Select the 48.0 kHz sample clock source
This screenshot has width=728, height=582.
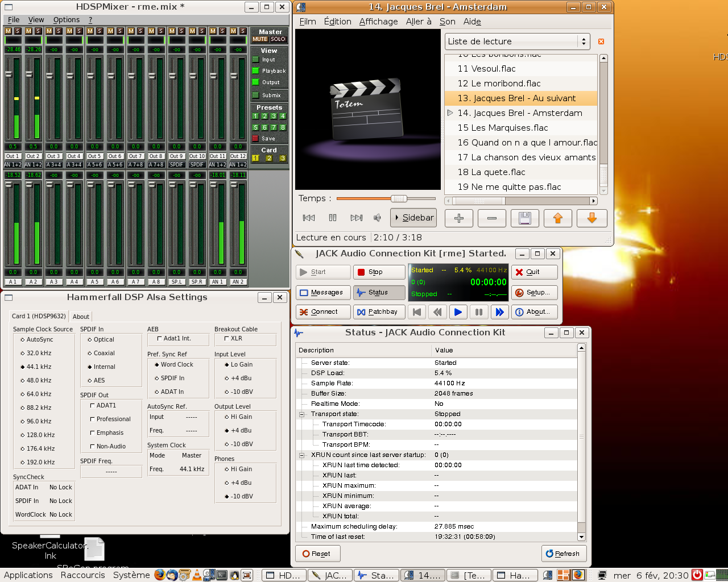pos(36,380)
